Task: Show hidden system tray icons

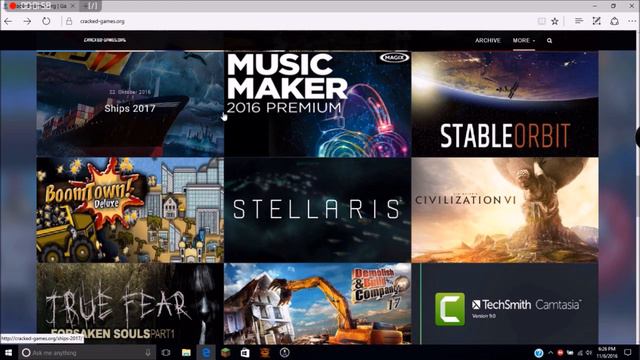Action: coord(551,353)
